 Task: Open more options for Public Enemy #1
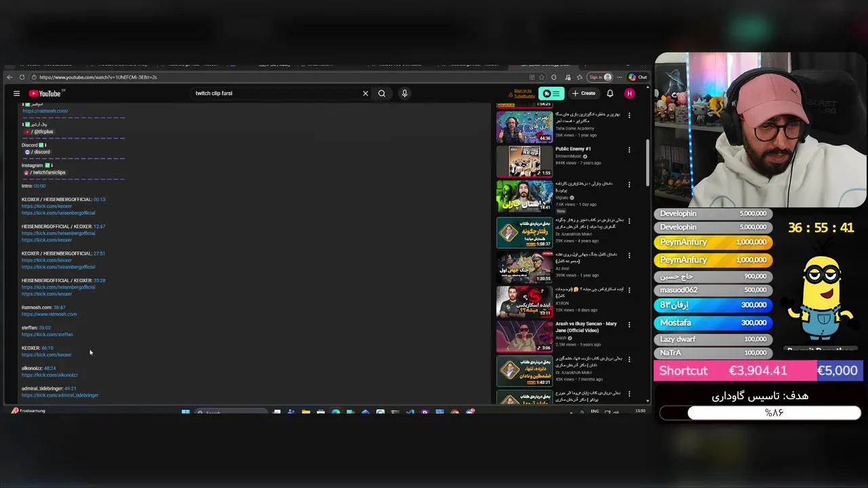(629, 150)
